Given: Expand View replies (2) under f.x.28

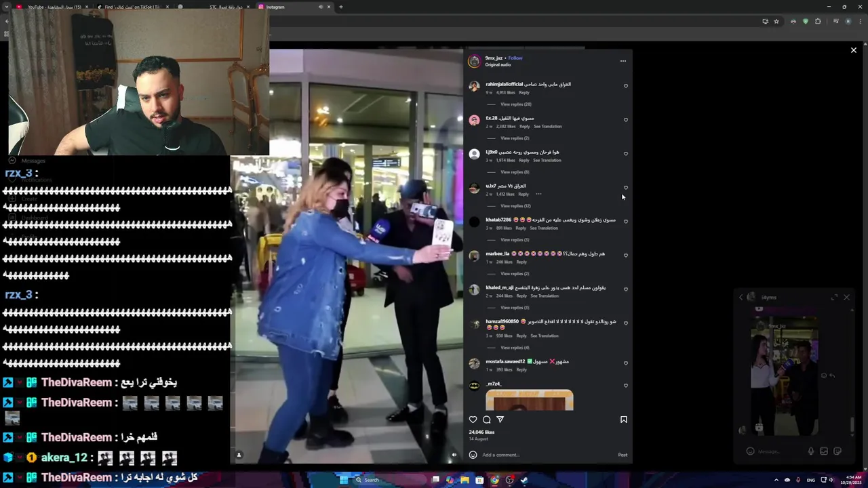Looking at the screenshot, I should [x=515, y=138].
